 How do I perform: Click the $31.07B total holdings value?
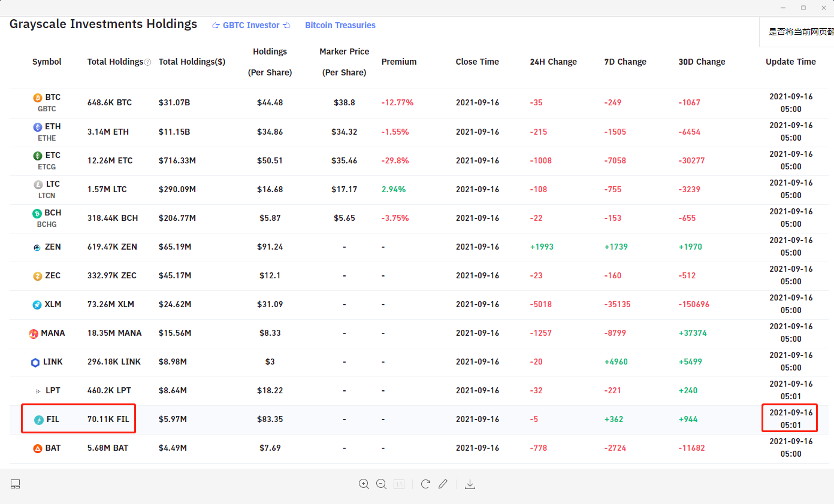point(174,102)
